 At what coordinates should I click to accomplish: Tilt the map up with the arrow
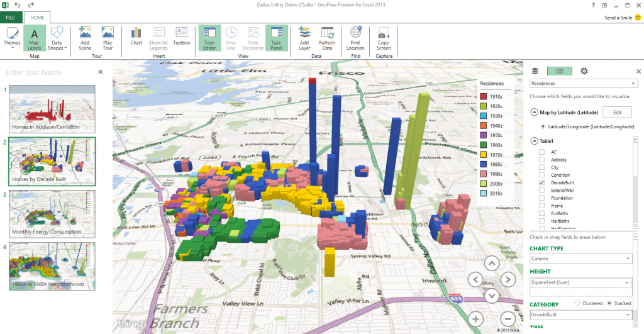pos(492,264)
